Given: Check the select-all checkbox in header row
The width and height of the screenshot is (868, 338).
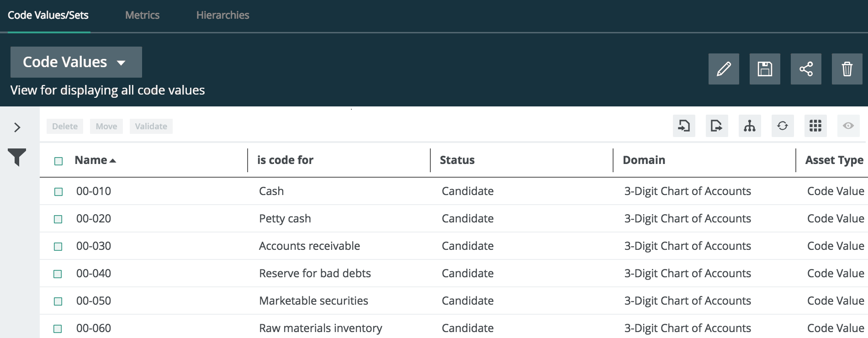Looking at the screenshot, I should pos(58,161).
